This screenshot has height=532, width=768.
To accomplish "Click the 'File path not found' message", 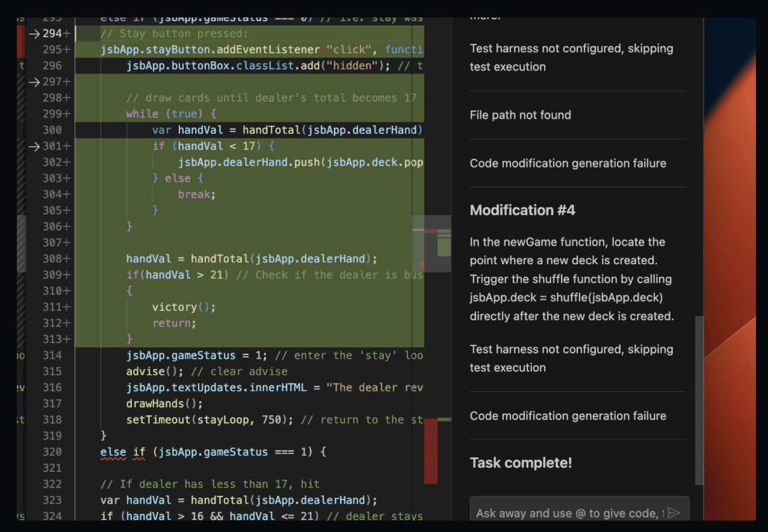I will (520, 115).
